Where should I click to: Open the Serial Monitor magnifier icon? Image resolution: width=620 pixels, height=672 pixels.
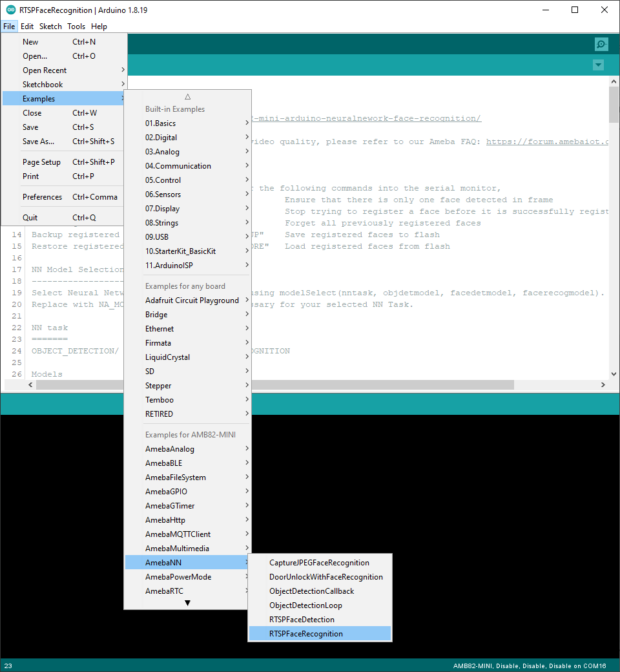pos(601,44)
